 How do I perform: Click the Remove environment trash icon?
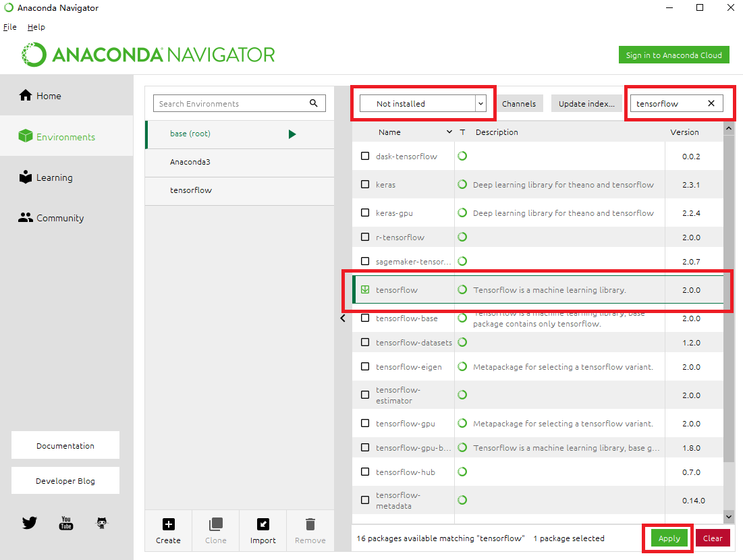310,524
